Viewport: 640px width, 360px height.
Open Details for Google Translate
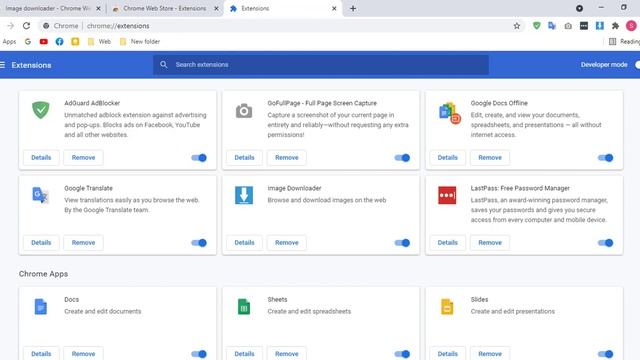tap(41, 242)
